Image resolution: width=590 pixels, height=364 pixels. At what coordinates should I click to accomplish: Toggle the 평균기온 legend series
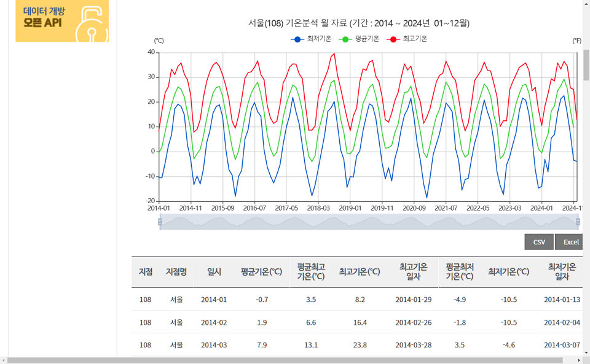(359, 39)
